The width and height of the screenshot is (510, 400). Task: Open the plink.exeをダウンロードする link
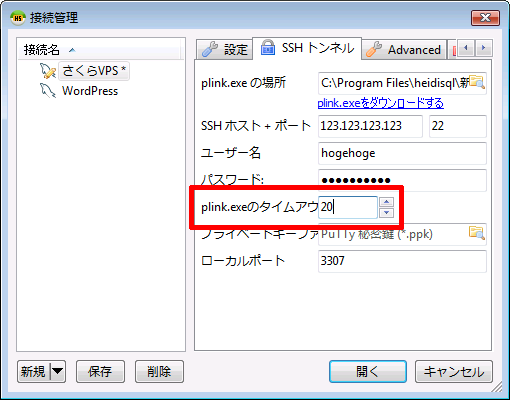380,103
